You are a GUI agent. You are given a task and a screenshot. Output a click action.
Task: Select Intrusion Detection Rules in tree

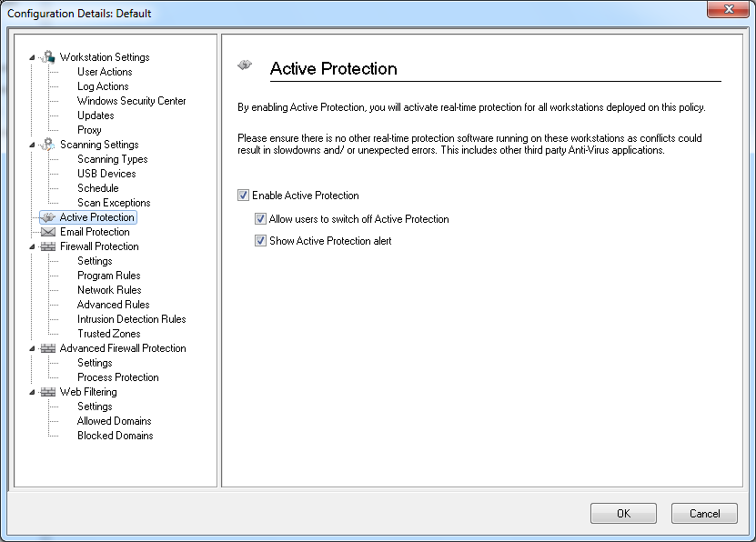pos(131,319)
